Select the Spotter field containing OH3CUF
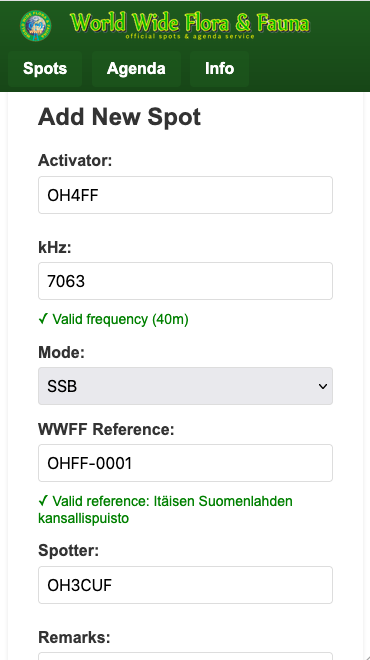Screen dimensions: 370x660 click(x=186, y=585)
